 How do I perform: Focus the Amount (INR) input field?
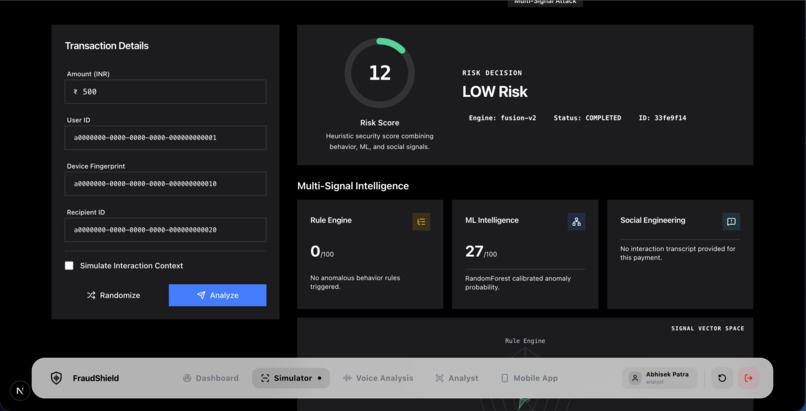tap(166, 91)
